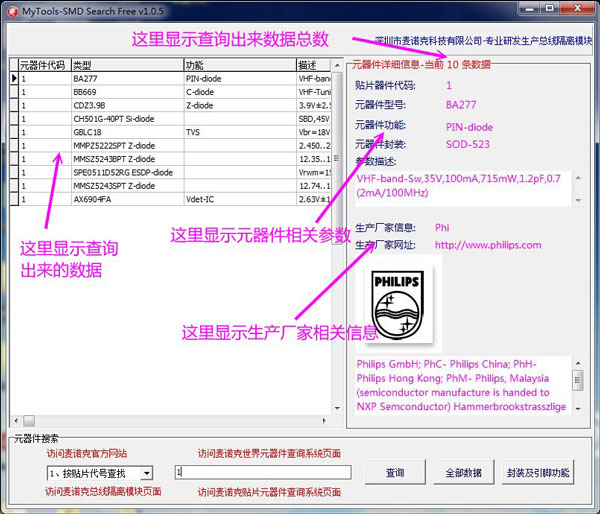Click the 功能 column header
This screenshot has width=600, height=514.
tap(240, 65)
